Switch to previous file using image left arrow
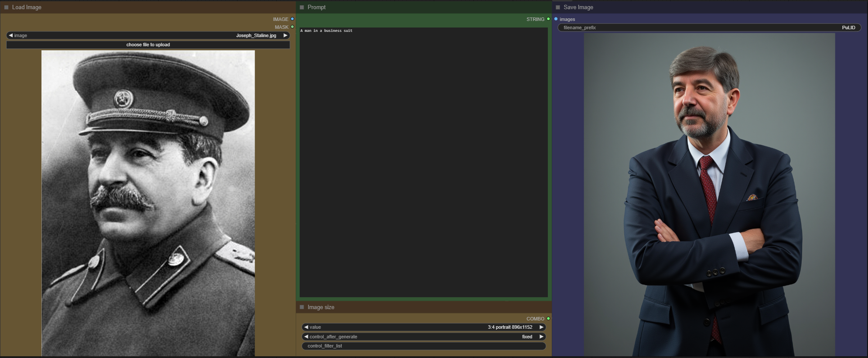Screen dimensions: 868x358 [10, 35]
